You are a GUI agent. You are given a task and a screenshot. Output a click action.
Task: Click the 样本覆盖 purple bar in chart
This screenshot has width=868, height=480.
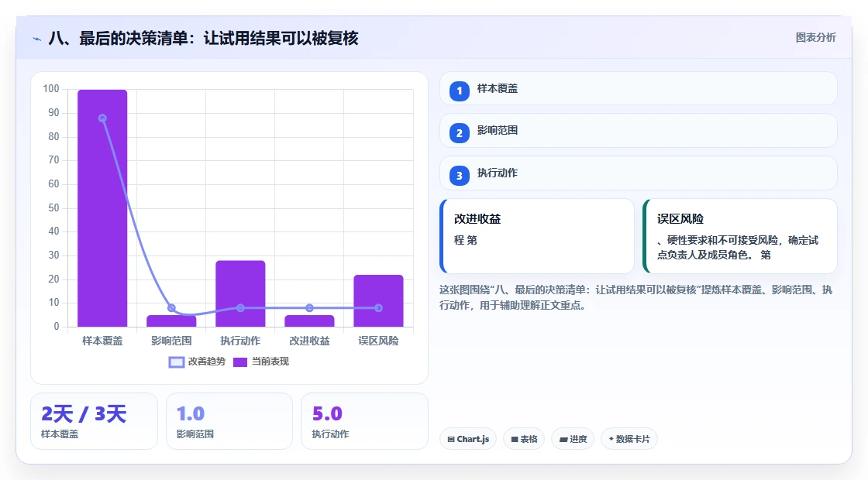pyautogui.click(x=102, y=208)
